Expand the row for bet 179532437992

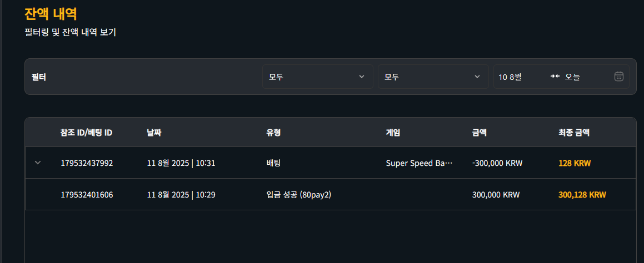[38, 163]
